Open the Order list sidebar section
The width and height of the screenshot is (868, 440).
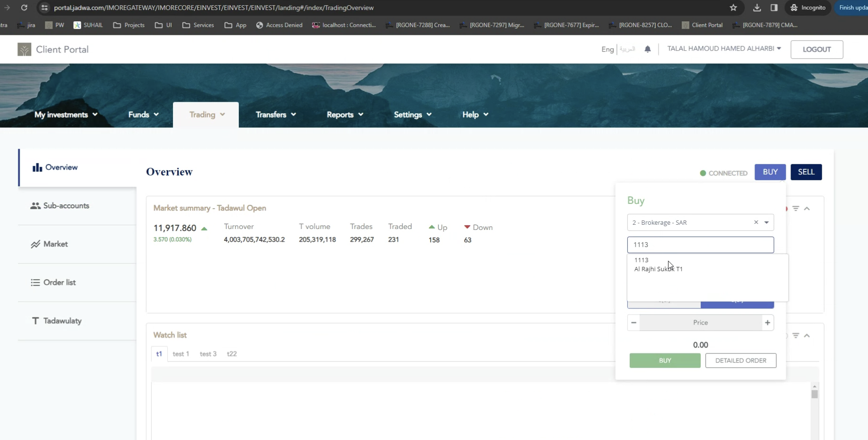click(x=59, y=282)
